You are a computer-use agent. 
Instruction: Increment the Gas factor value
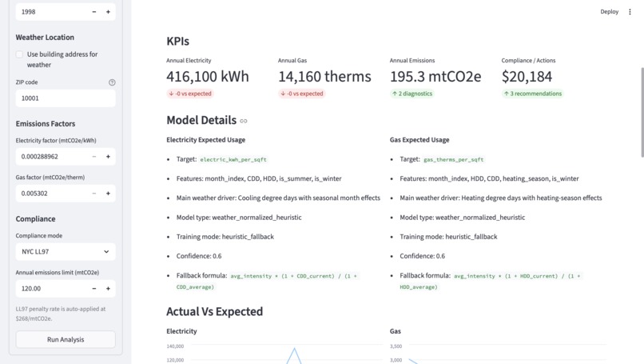click(108, 194)
